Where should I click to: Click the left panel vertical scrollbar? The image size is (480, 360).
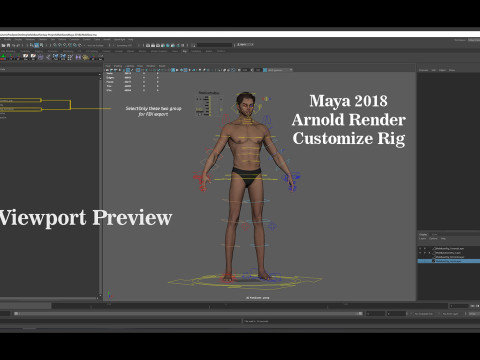(x=100, y=186)
